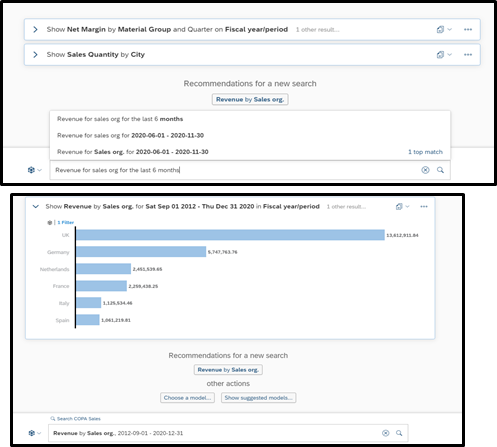497x447 pixels.
Task: Open copy options for the Net Margin result
Action: pyautogui.click(x=444, y=29)
